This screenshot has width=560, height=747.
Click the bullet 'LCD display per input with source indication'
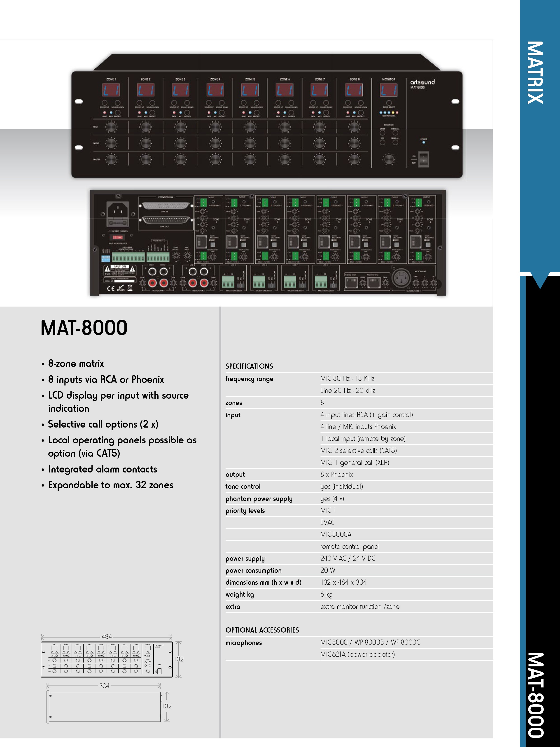(x=118, y=402)
